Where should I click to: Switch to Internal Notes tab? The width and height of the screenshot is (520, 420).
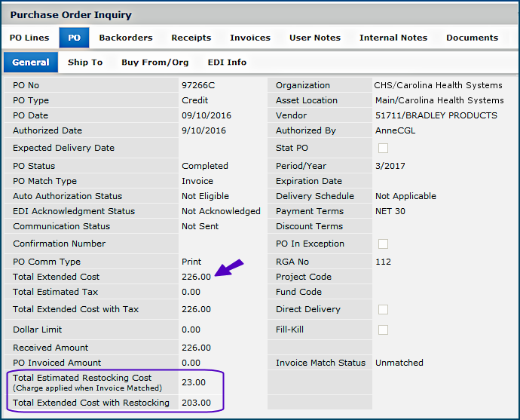pos(393,38)
